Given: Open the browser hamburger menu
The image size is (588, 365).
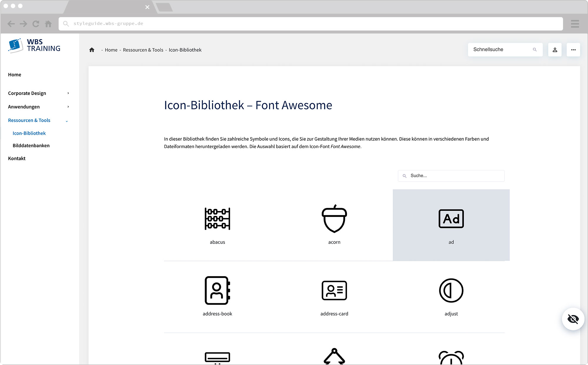Looking at the screenshot, I should pyautogui.click(x=575, y=24).
